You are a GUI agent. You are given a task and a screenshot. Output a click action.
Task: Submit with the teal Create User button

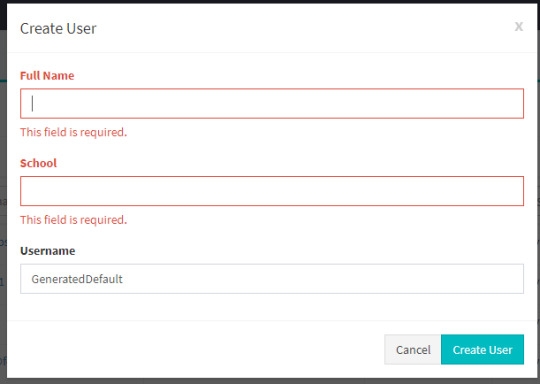point(482,350)
